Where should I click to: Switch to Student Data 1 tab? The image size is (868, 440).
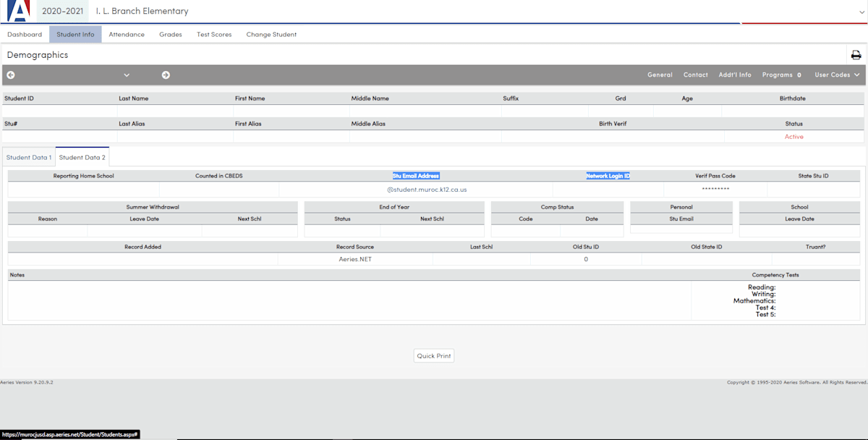coord(29,157)
